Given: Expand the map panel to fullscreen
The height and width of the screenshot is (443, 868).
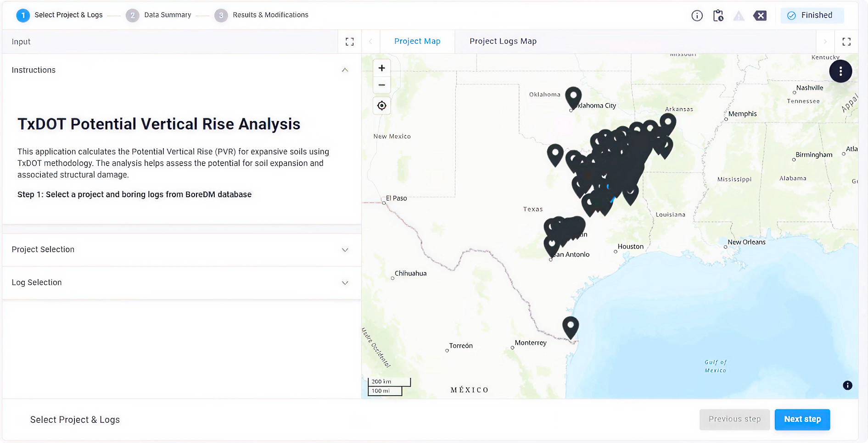Looking at the screenshot, I should tap(846, 42).
